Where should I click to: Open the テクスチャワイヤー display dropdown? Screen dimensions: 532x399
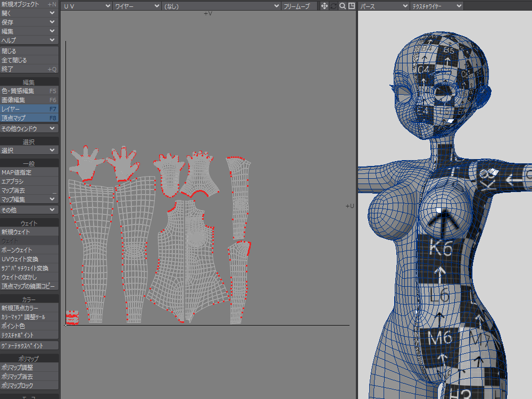click(x=437, y=6)
